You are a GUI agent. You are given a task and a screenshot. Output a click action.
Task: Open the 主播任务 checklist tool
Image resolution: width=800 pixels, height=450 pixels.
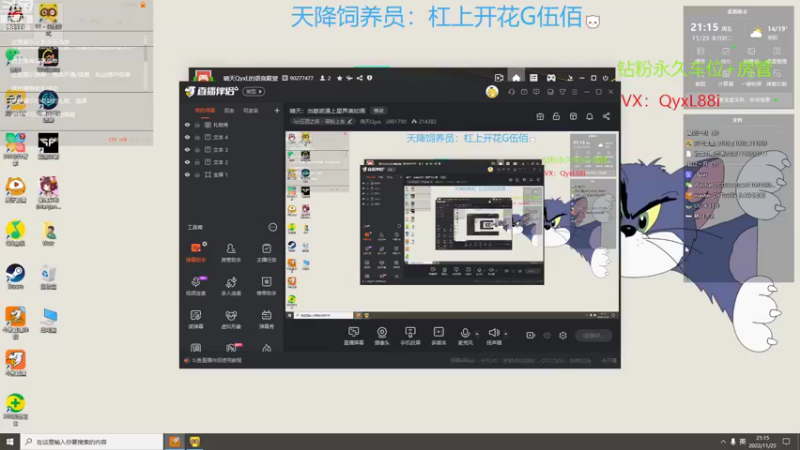pos(266,252)
